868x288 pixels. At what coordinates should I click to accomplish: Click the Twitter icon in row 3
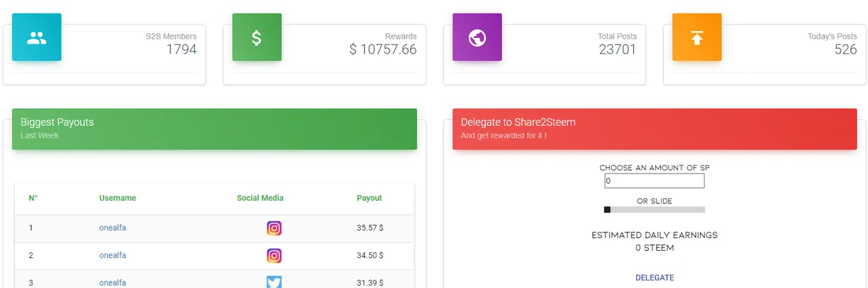click(274, 282)
